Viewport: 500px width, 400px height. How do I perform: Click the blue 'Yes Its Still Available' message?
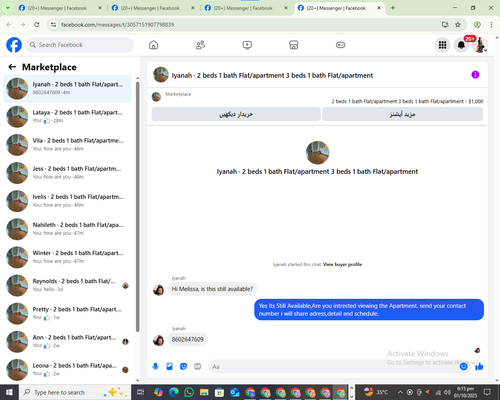(369, 310)
